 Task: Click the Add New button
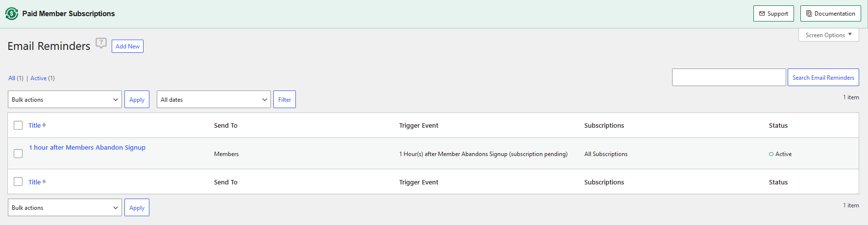pos(127,46)
